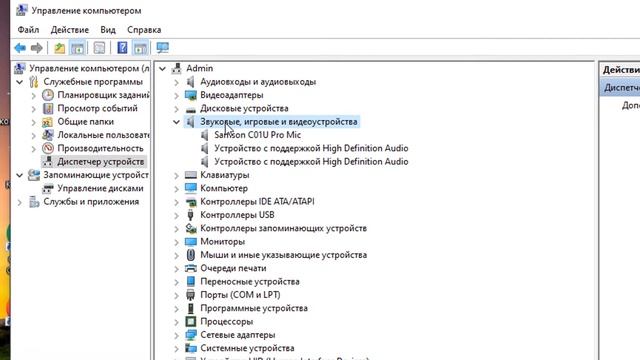Click the Видеоадаптеры display icon

click(191, 95)
